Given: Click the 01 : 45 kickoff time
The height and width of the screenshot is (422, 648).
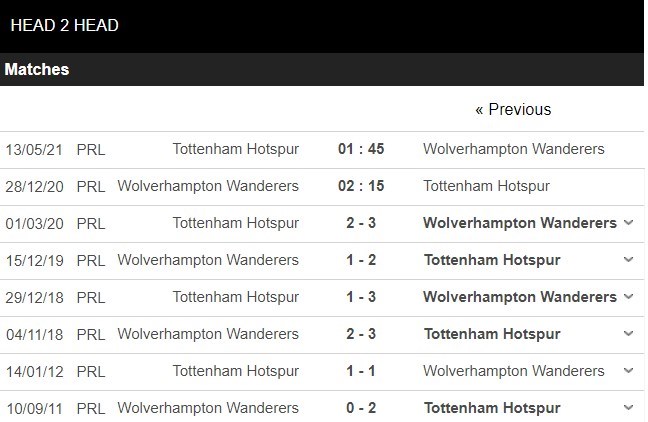Looking at the screenshot, I should (x=361, y=149).
